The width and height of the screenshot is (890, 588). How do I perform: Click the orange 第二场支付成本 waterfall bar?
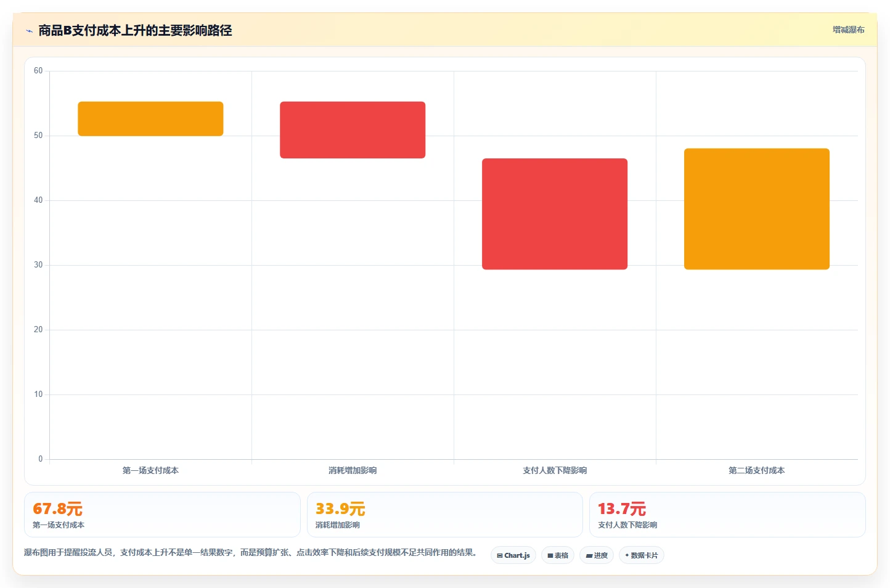tap(757, 209)
